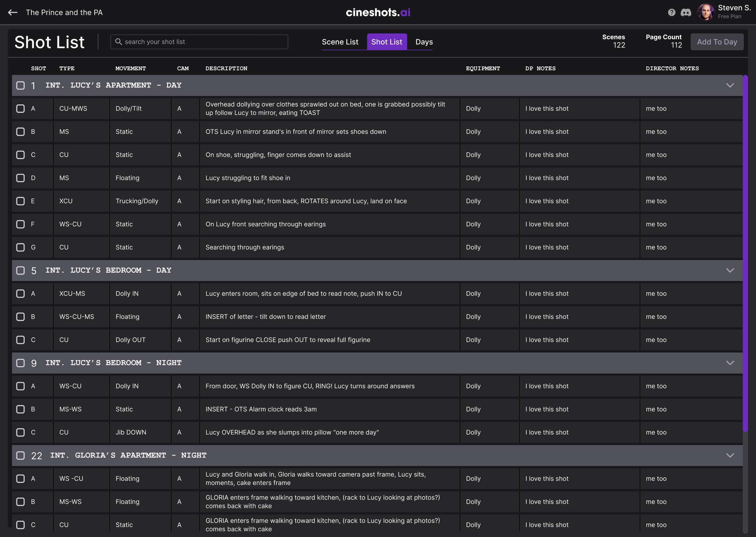Click the back arrow to leave the project
Screen dimensions: 756x537
click(x=12, y=12)
